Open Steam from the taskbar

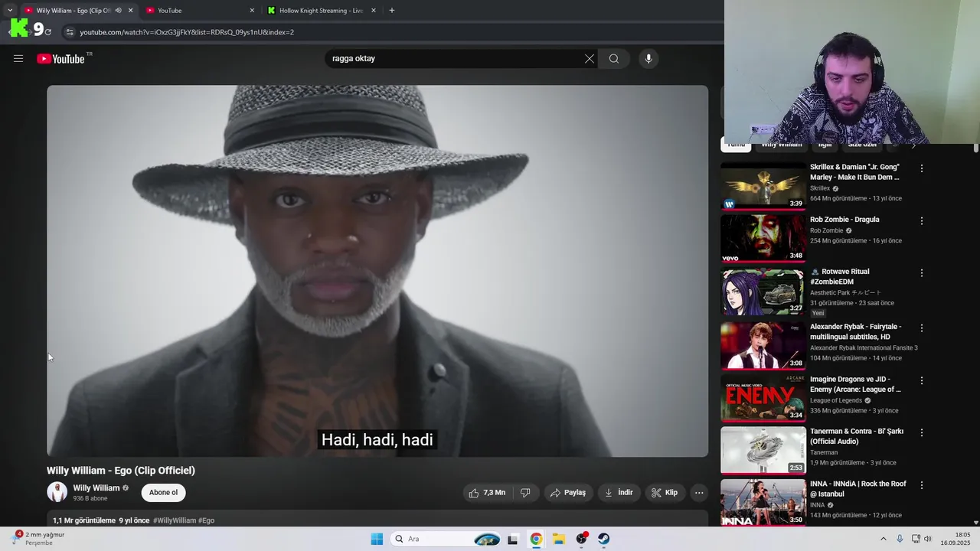tap(604, 539)
